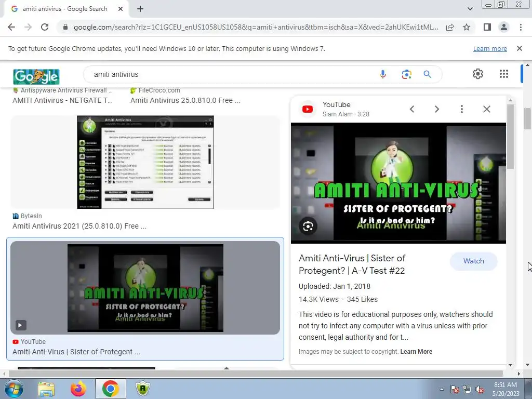This screenshot has height=399, width=532.
Task: Open AMITI Antivirus - NETGATE result
Action: 62,100
